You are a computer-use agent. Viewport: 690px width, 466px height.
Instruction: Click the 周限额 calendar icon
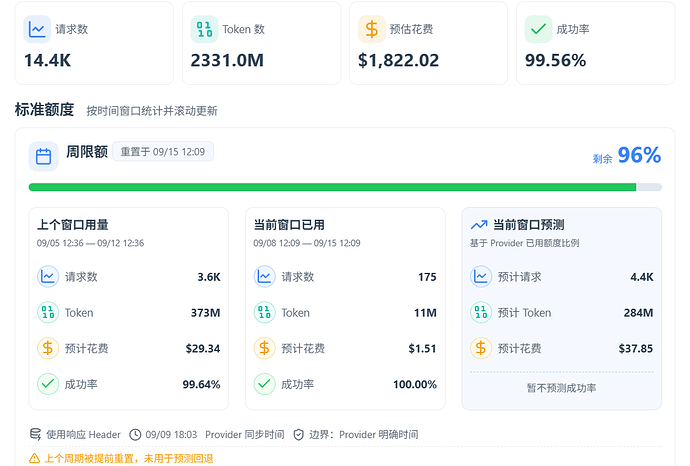43,156
